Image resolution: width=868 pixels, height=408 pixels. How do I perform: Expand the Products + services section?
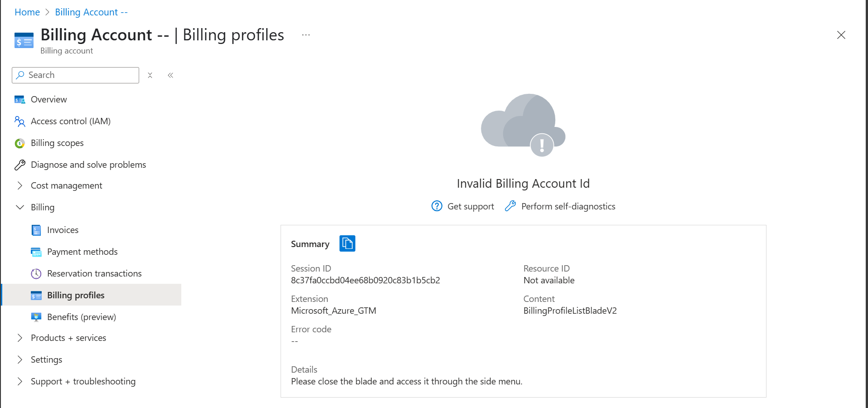20,338
